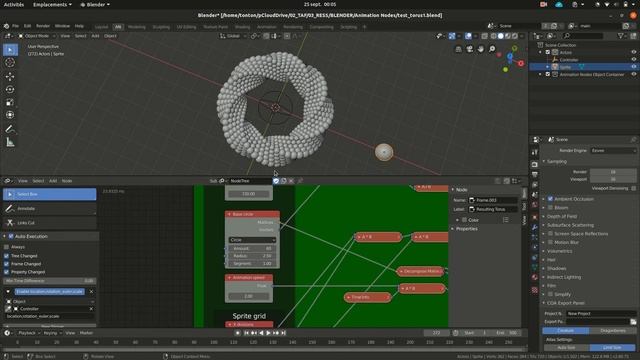This screenshot has height=360, width=640.
Task: Expand Subsurface Scattering panel
Action: click(570, 225)
